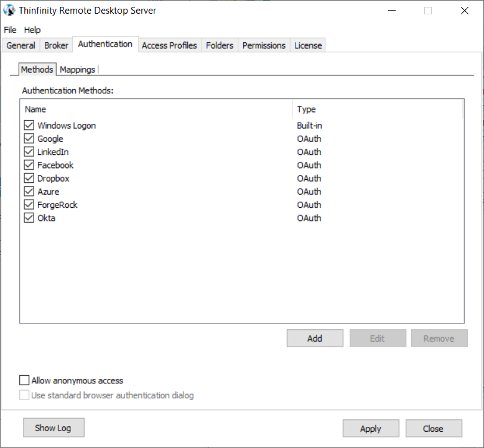Disable the ForgeRock authentication method
Screen dimensions: 484x448
point(29,205)
